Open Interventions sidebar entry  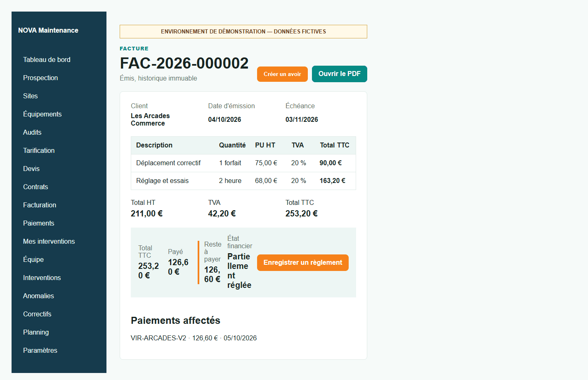click(x=42, y=278)
